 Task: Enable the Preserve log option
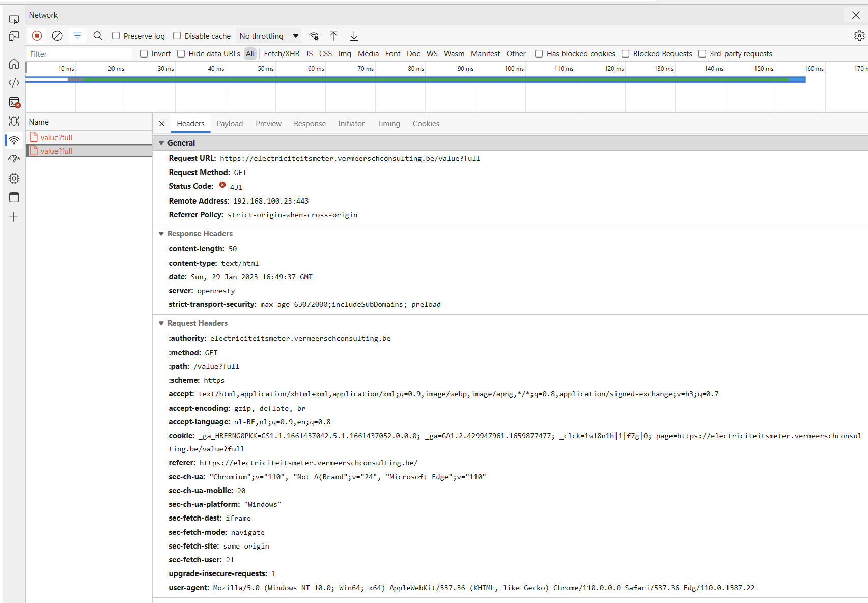click(x=117, y=36)
